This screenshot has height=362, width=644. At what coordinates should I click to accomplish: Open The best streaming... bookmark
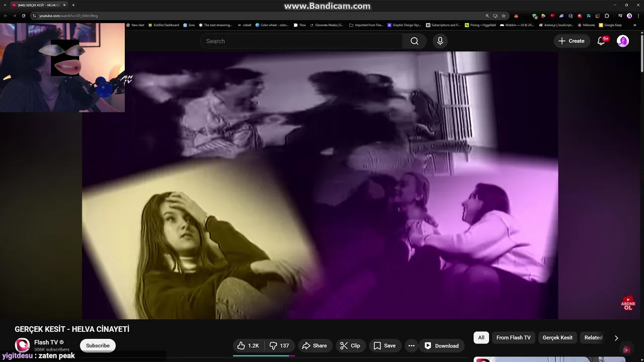215,25
